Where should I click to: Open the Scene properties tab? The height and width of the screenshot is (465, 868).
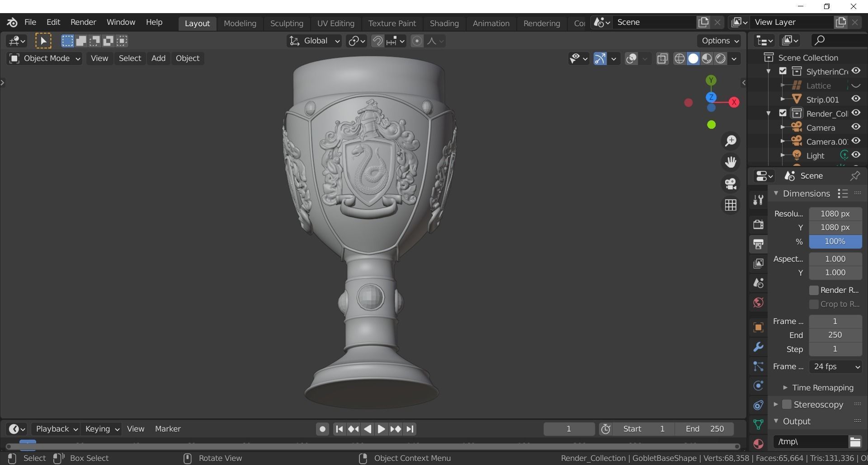pyautogui.click(x=758, y=283)
